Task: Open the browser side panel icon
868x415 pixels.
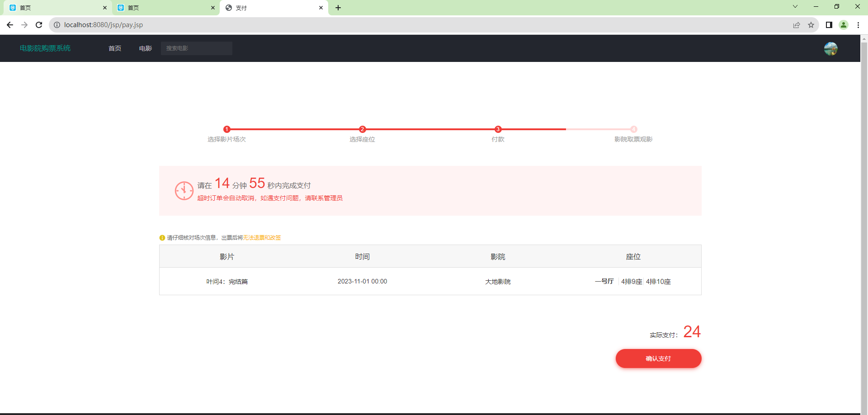Action: [x=829, y=25]
